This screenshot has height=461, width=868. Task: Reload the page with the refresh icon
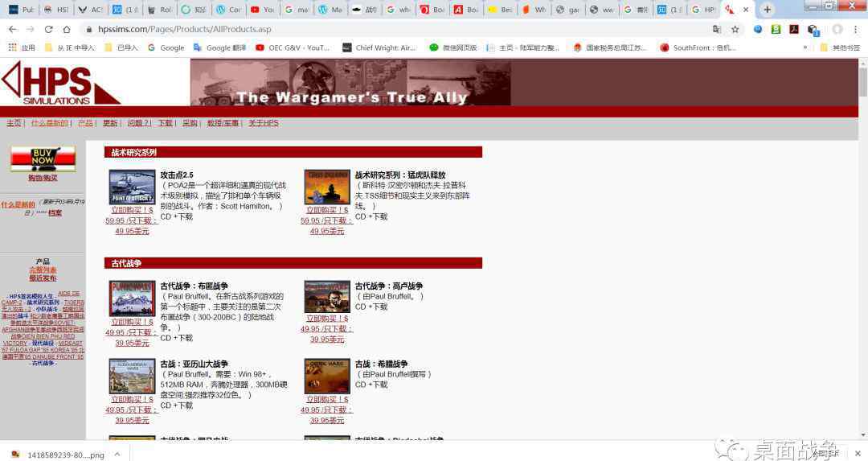point(49,30)
